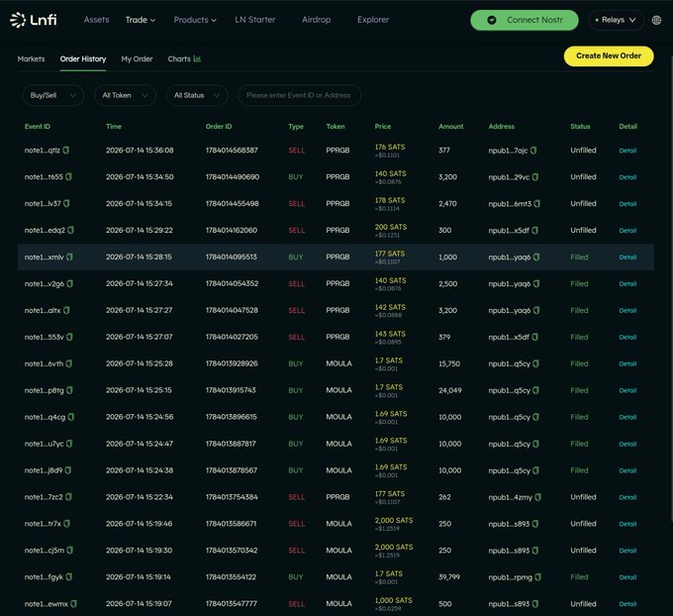Focus the Event ID or Address search field
The image size is (673, 616).
pos(299,95)
